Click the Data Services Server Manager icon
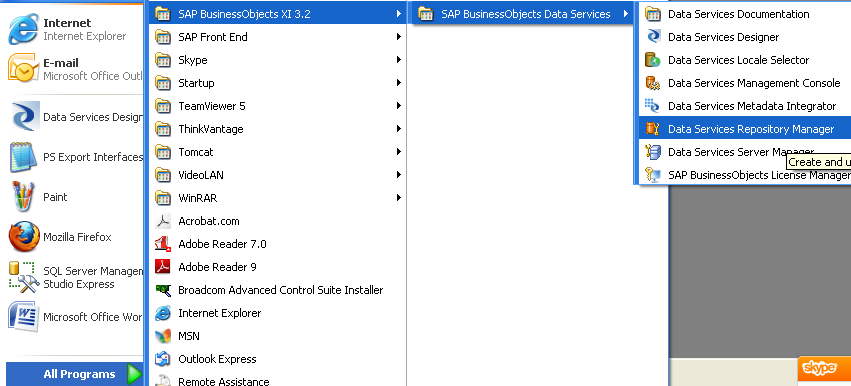 (x=653, y=152)
